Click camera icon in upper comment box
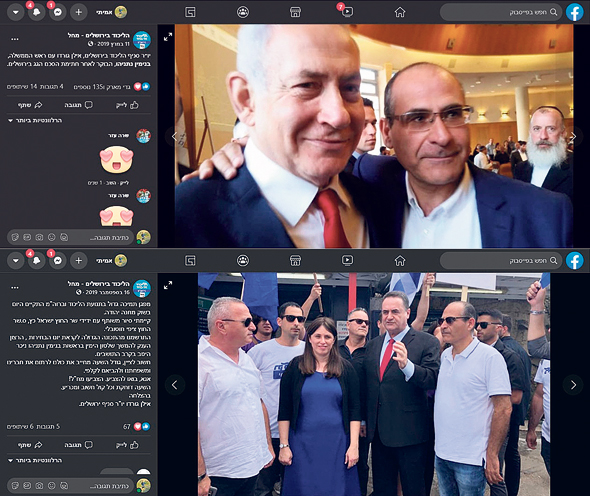The width and height of the screenshot is (590, 496). (39, 237)
